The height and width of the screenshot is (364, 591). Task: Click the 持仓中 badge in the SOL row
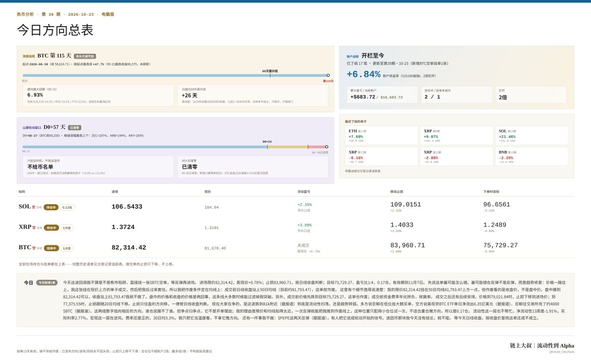pos(51,207)
